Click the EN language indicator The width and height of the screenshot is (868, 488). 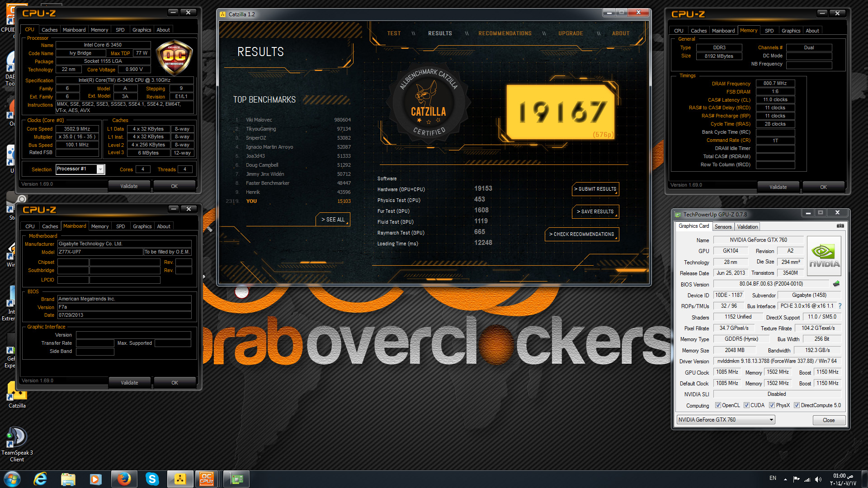click(773, 478)
